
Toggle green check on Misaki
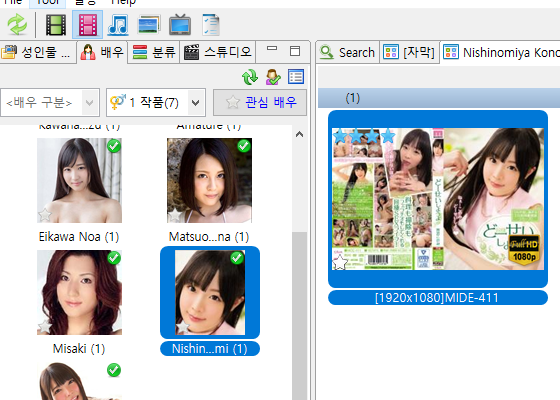114,258
